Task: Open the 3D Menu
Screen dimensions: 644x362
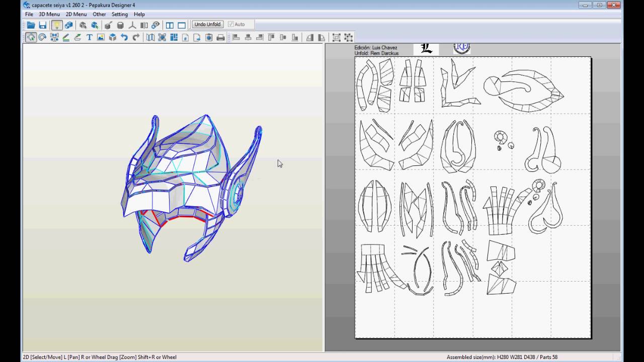Action: pyautogui.click(x=49, y=14)
